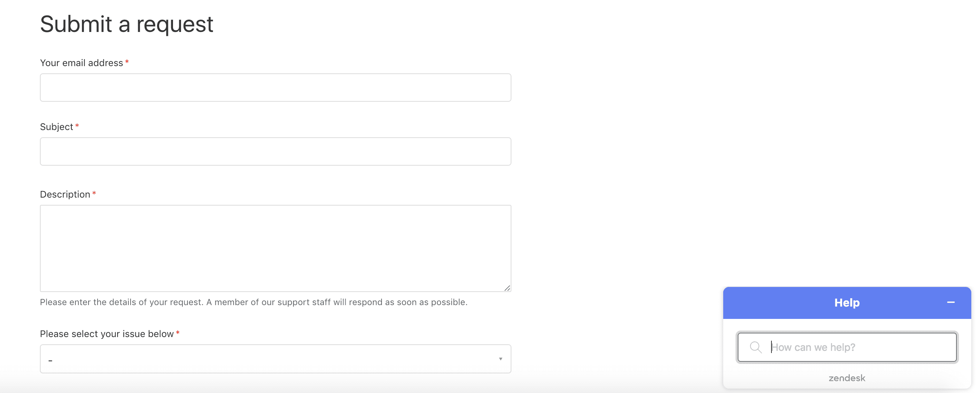Click the Help widget header title
The height and width of the screenshot is (393, 980).
[847, 303]
